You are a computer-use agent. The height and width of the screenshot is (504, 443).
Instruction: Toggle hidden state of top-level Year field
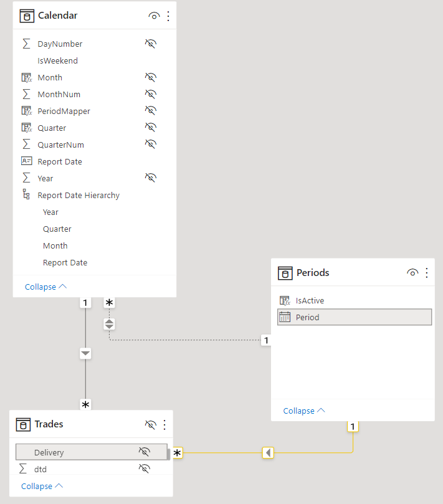tap(150, 178)
